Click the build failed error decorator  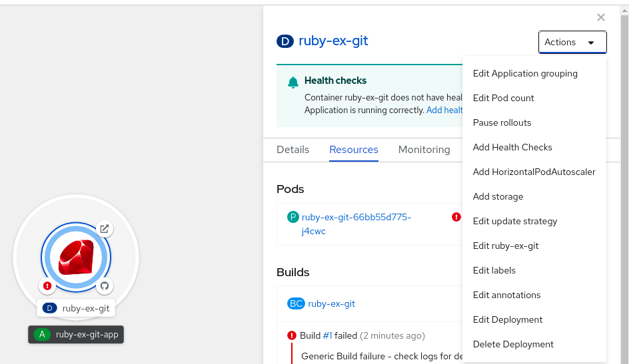[x=47, y=286]
